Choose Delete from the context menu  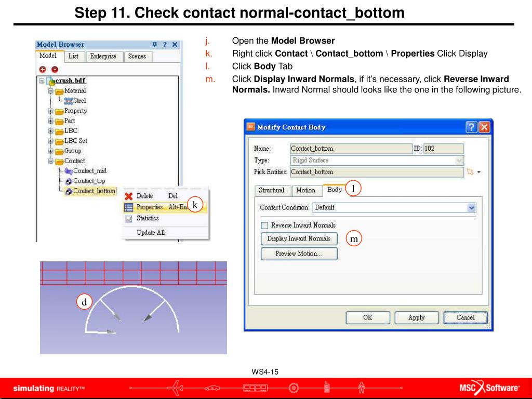pyautogui.click(x=165, y=196)
